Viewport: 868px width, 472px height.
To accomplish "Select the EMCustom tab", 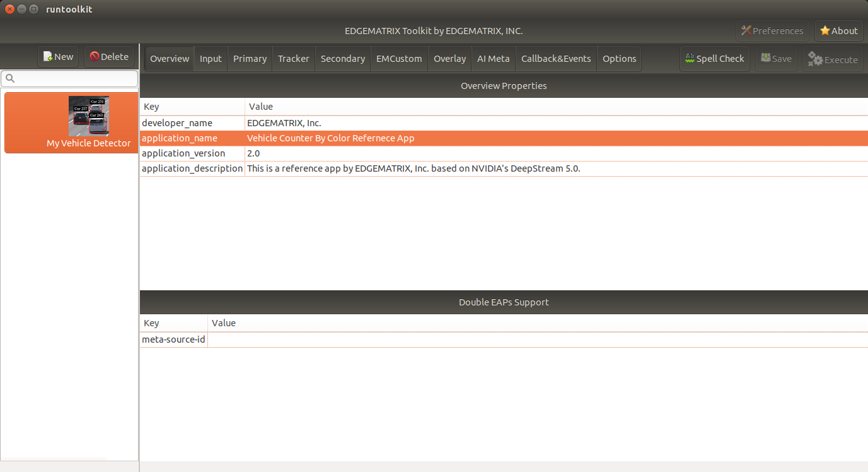I will click(x=399, y=59).
